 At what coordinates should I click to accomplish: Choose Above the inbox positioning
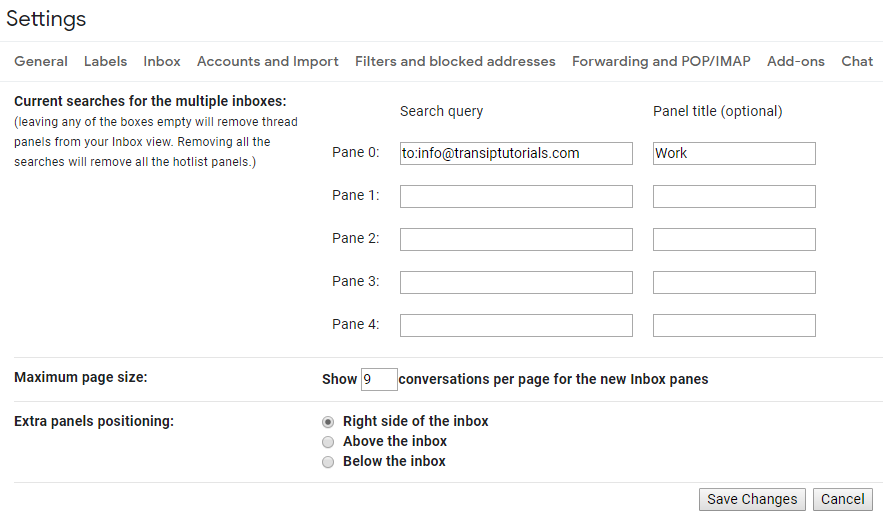[328, 442]
